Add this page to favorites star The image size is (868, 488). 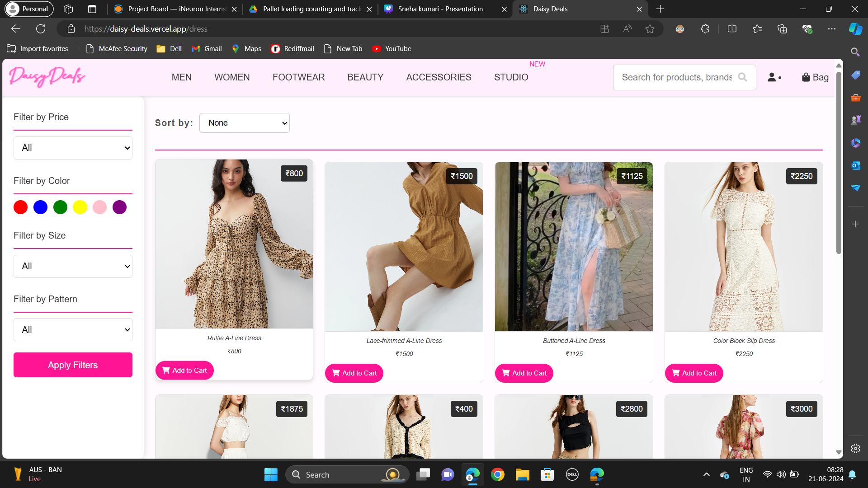(650, 29)
